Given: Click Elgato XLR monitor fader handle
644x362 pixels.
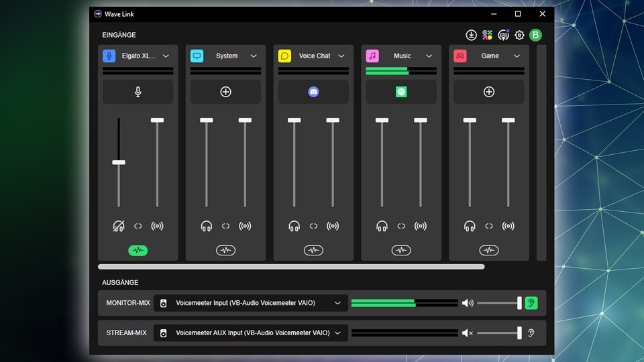Looking at the screenshot, I should coord(119,162).
